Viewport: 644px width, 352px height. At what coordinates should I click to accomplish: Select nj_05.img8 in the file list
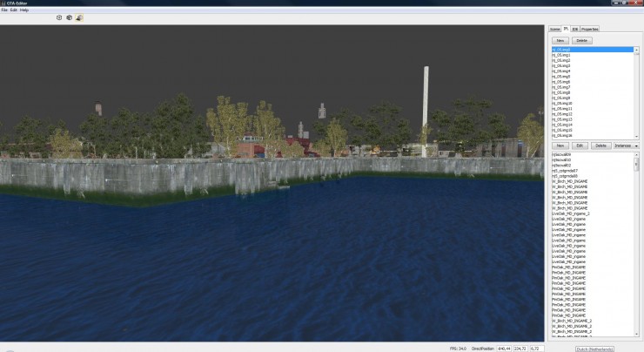pos(593,92)
